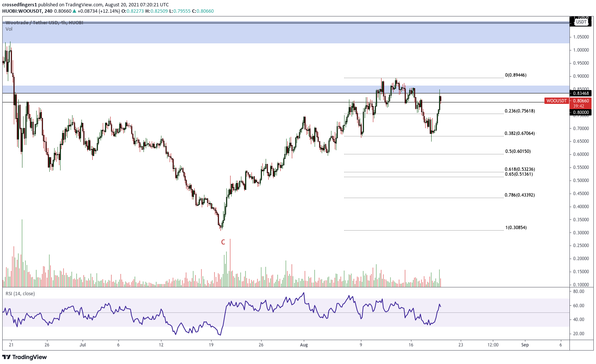Click the O:0.82273 open value
This screenshot has height=364, width=596.
pos(133,11)
